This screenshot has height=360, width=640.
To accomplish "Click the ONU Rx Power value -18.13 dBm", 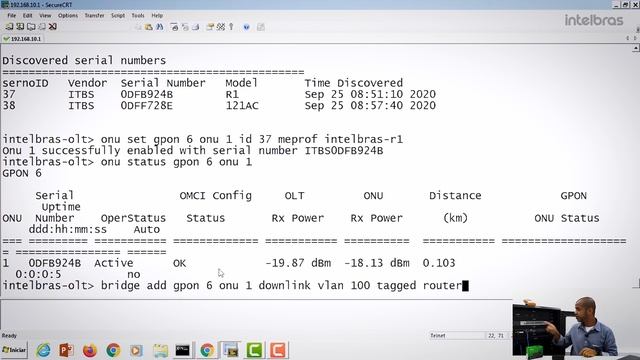I will point(377,263).
